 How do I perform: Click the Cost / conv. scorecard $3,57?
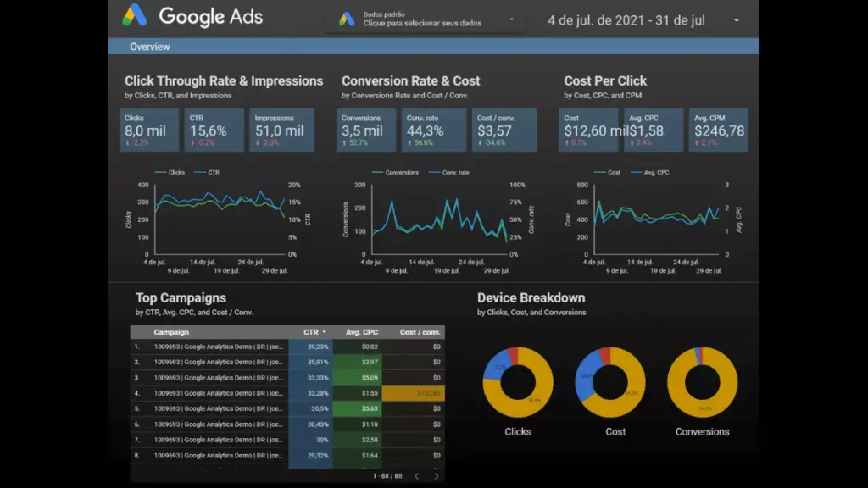click(504, 130)
